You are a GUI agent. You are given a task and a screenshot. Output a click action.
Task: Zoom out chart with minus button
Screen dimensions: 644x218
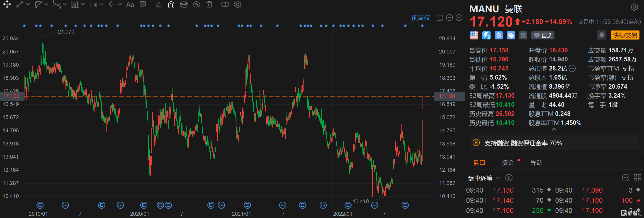[x=449, y=18]
